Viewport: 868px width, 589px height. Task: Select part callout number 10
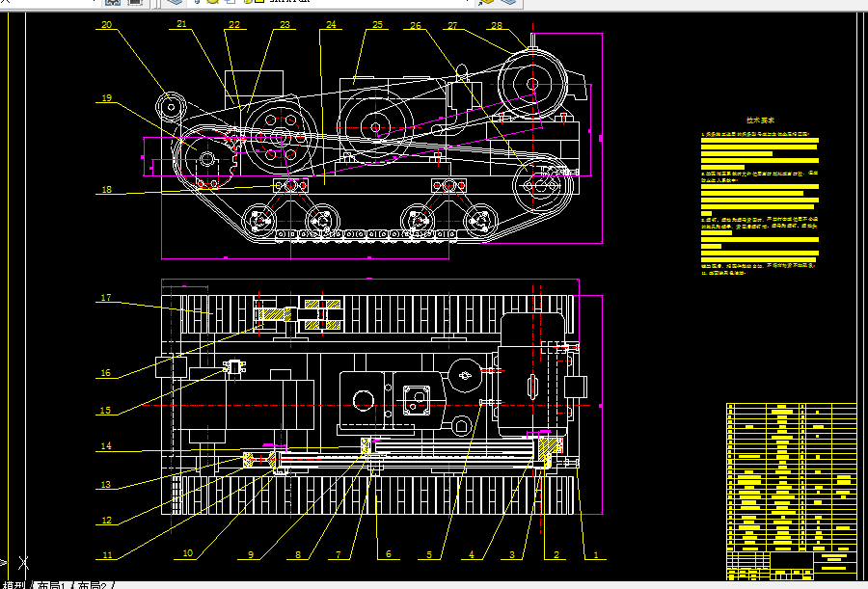pyautogui.click(x=188, y=553)
